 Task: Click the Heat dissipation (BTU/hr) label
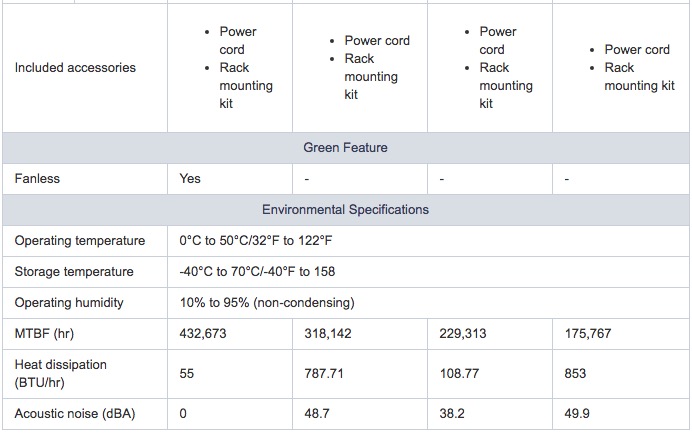60,373
